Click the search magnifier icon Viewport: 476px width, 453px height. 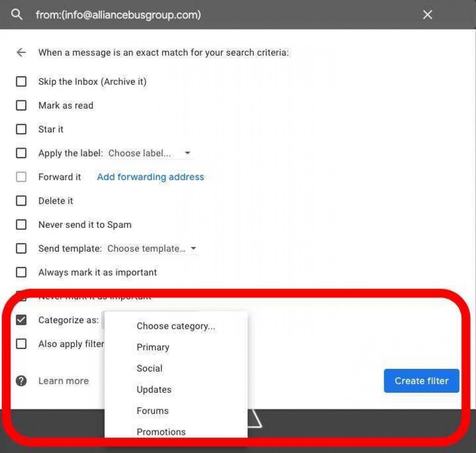click(x=17, y=14)
